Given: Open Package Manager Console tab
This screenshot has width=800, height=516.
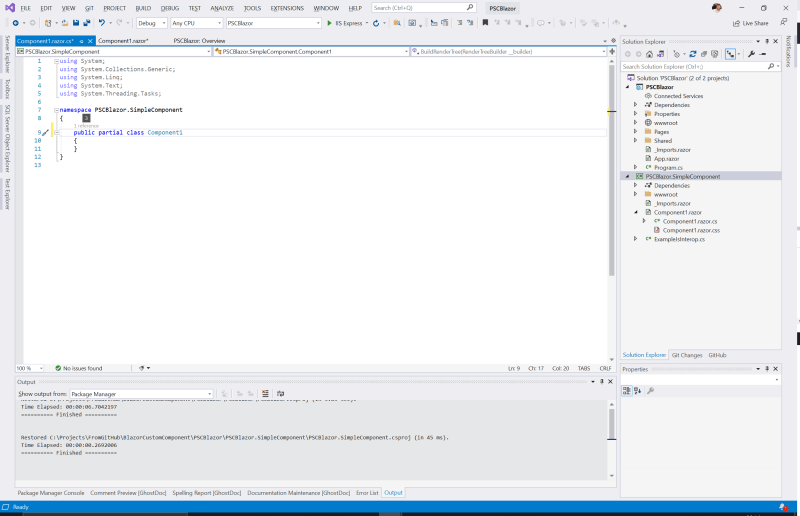Looking at the screenshot, I should 51,493.
